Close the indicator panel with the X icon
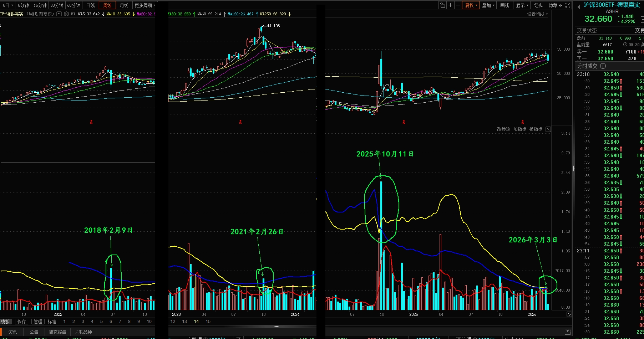 click(x=548, y=129)
